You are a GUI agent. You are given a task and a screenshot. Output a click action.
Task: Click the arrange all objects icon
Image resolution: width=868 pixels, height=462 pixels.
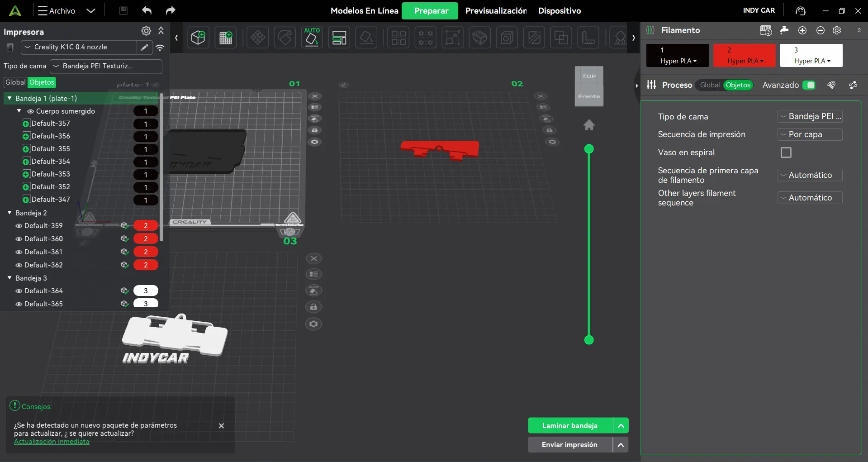[339, 38]
